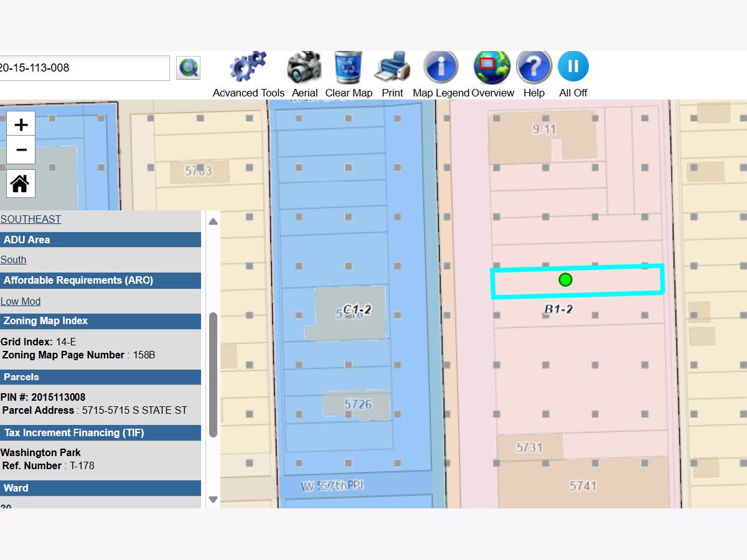The height and width of the screenshot is (560, 747).
Task: Zoom out with the minus button
Action: point(21,150)
